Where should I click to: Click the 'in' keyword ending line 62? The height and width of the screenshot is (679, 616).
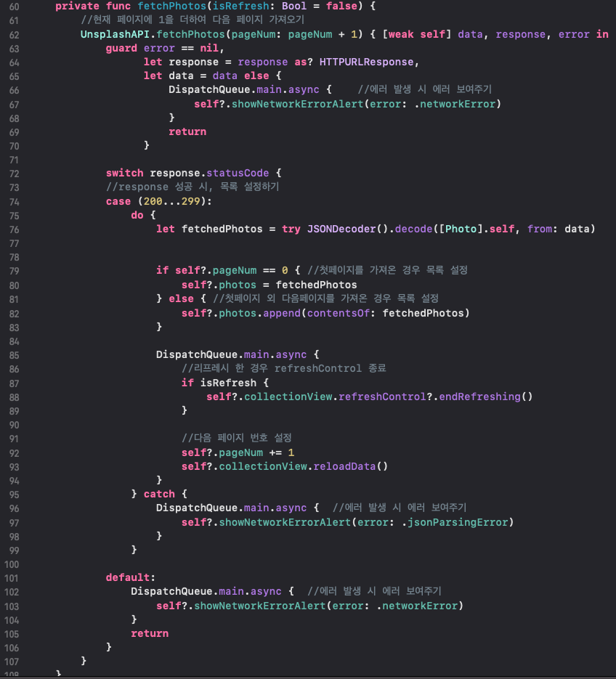(602, 34)
